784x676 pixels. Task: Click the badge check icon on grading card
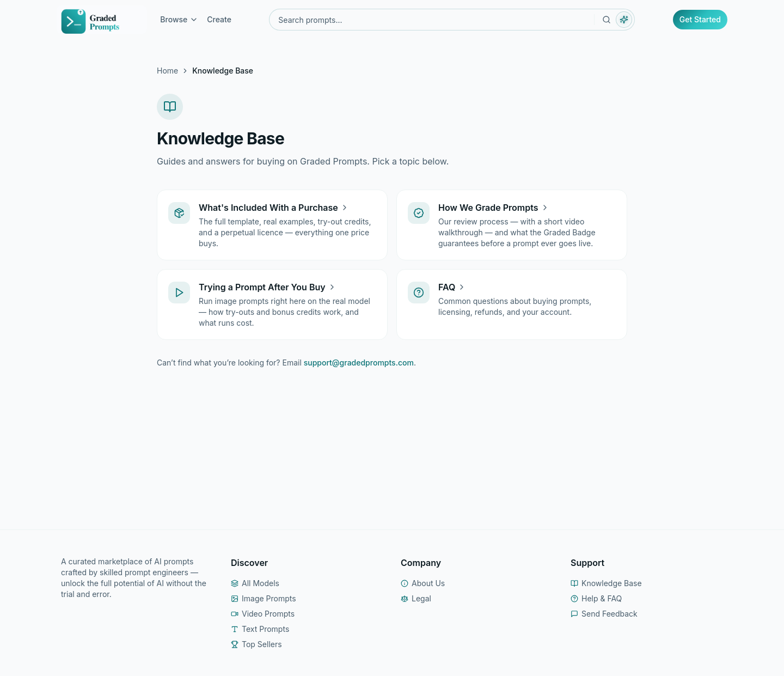419,213
